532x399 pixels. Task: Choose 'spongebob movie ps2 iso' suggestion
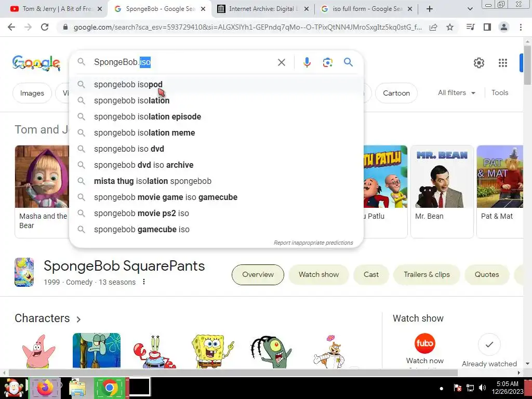(216, 213)
